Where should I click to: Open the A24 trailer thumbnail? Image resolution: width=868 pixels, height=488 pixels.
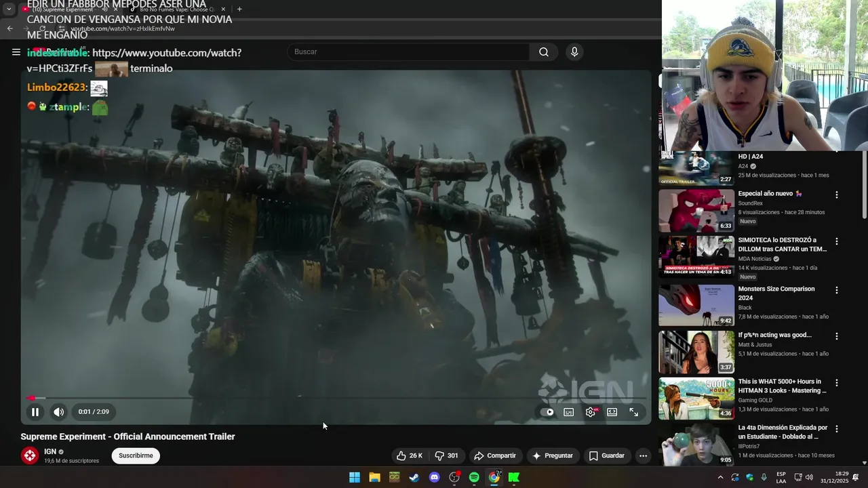coord(696,168)
